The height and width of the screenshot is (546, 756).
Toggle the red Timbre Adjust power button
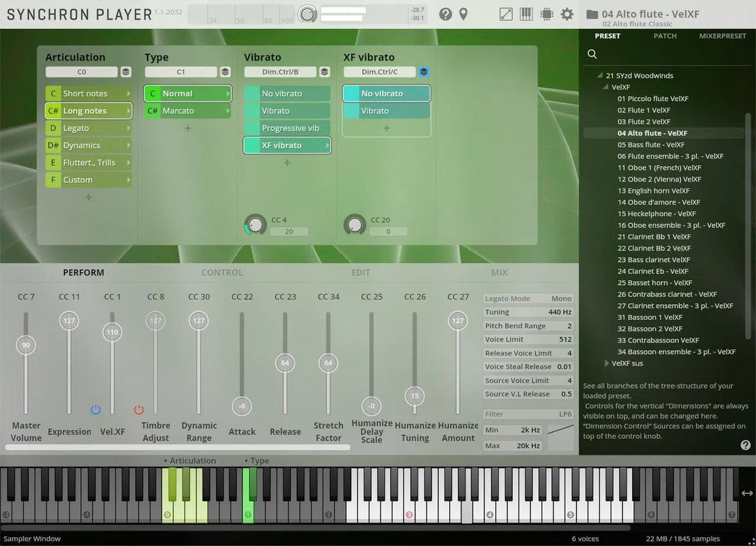tap(139, 410)
